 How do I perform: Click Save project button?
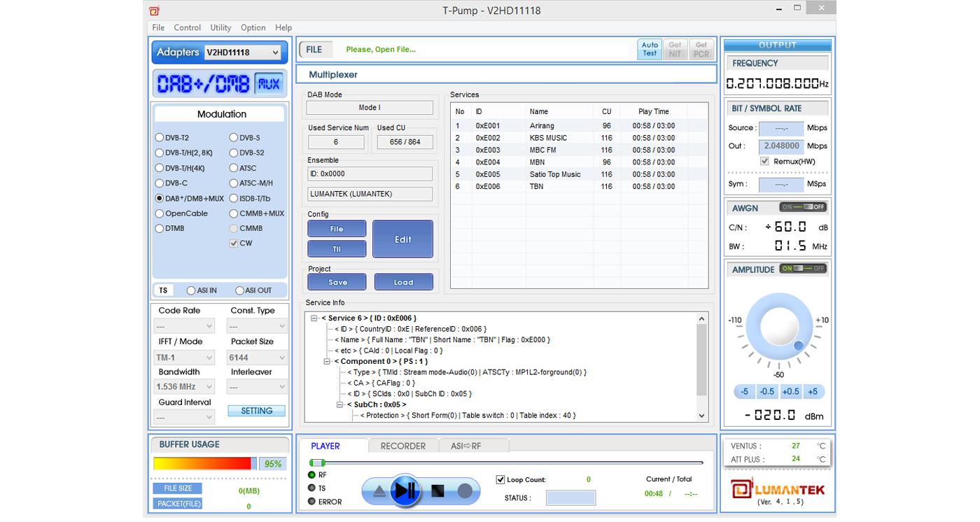coord(337,282)
